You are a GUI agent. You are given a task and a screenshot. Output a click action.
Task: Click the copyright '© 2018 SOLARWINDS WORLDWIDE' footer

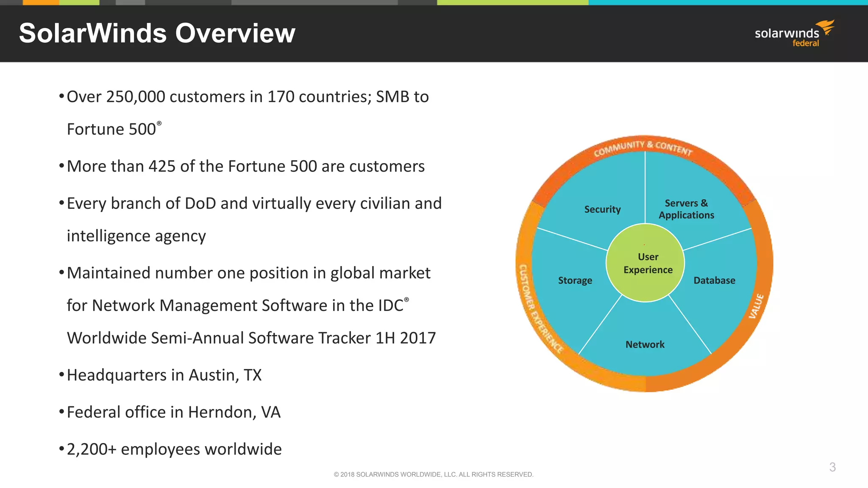click(x=434, y=474)
